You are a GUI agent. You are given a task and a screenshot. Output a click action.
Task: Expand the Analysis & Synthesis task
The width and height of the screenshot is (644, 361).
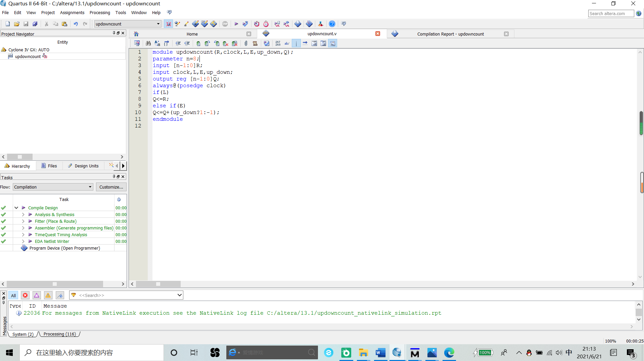point(23,214)
